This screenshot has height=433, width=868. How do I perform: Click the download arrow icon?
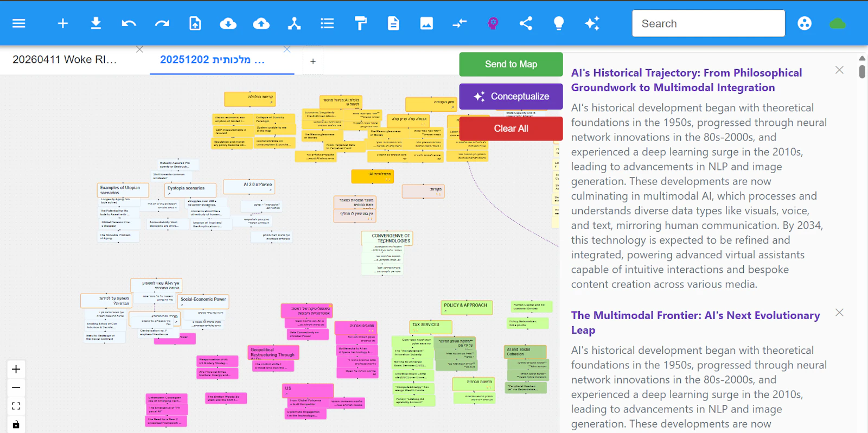(x=96, y=23)
